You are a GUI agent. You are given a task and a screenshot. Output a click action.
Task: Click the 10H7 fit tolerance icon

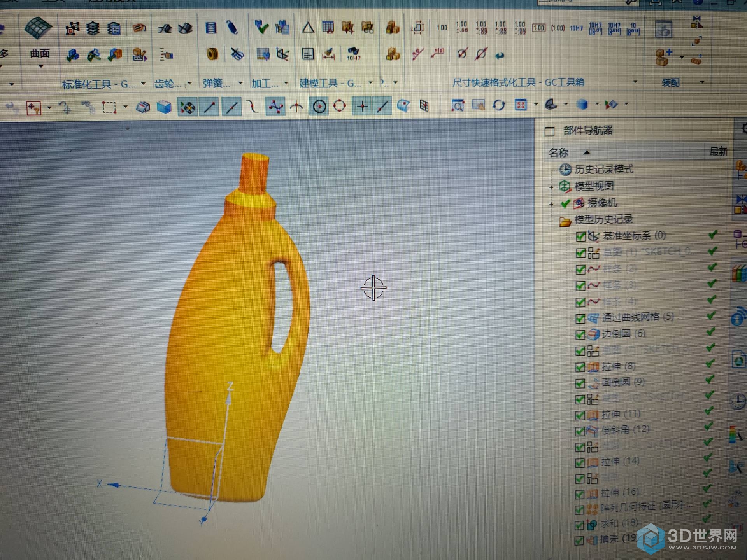click(x=576, y=28)
